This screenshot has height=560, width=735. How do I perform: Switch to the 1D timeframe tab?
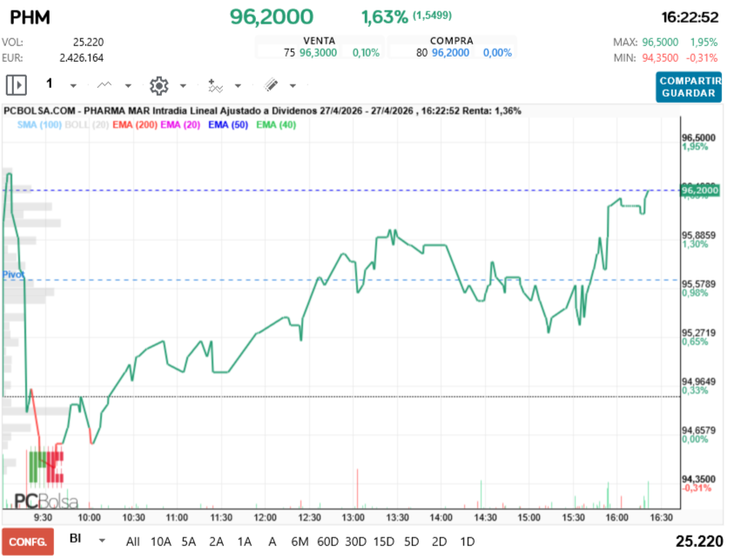[468, 541]
